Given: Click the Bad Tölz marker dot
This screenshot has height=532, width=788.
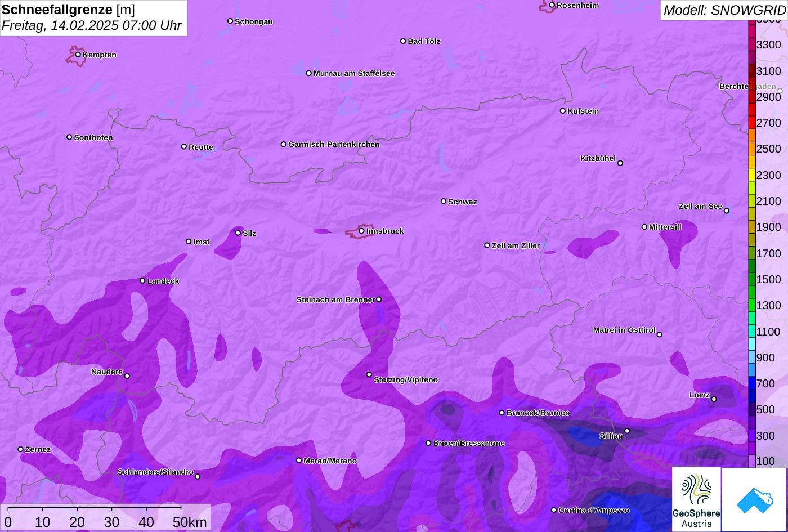Looking at the screenshot, I should pos(403,41).
